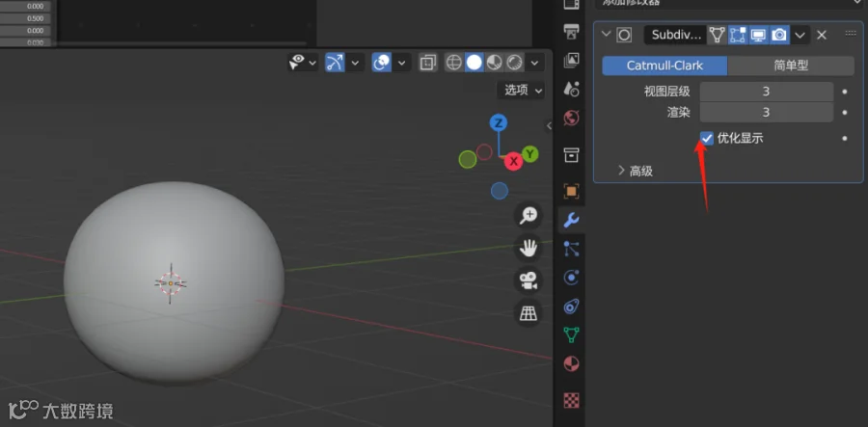The width and height of the screenshot is (868, 427).
Task: Open the Object Data green triangle tab
Action: point(571,334)
